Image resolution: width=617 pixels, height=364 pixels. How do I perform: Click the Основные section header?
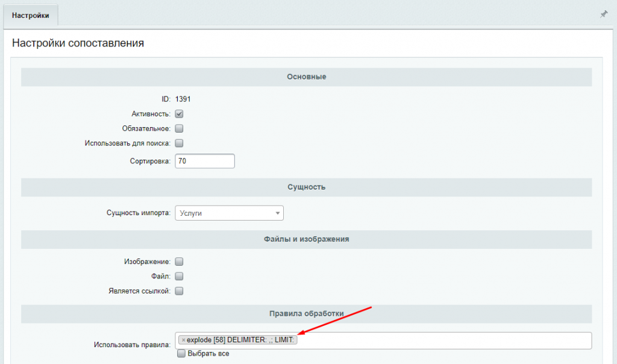pos(307,77)
